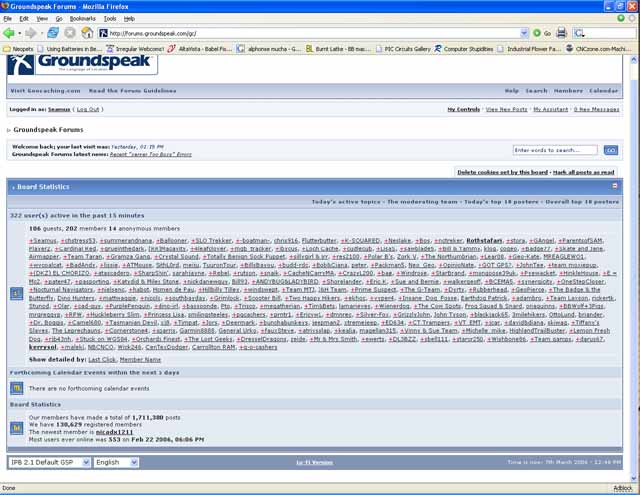The image size is (640, 495).
Task: Open member profile link Rothstafari
Action: coord(484,240)
